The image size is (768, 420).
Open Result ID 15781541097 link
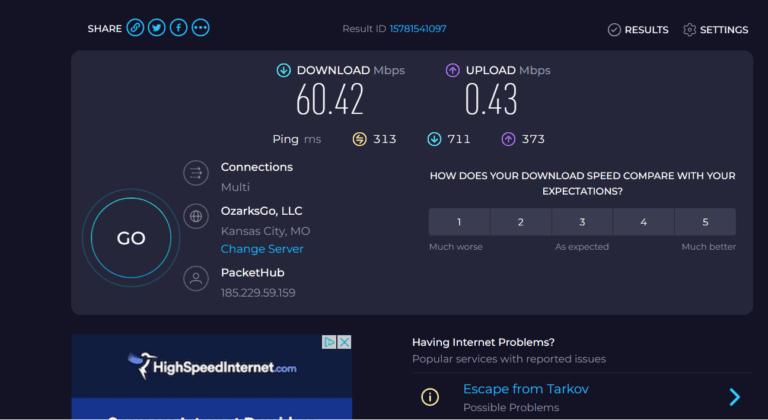point(418,29)
